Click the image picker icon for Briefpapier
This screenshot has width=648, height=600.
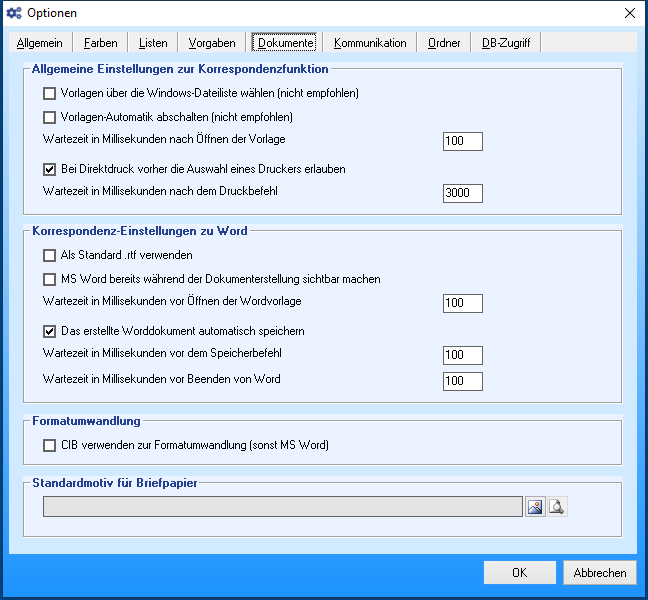coord(536,507)
